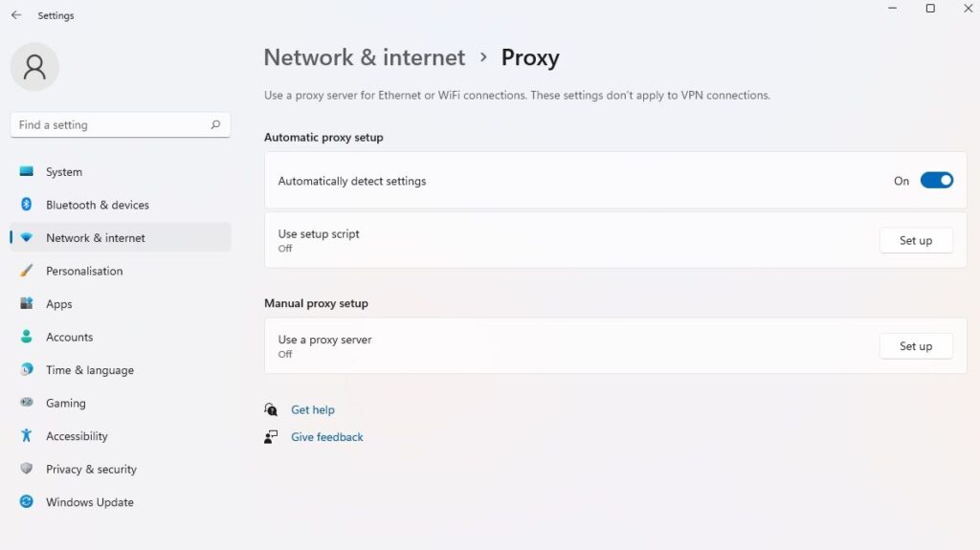980x550 pixels.
Task: Click the search magnifier icon
Action: tap(215, 124)
